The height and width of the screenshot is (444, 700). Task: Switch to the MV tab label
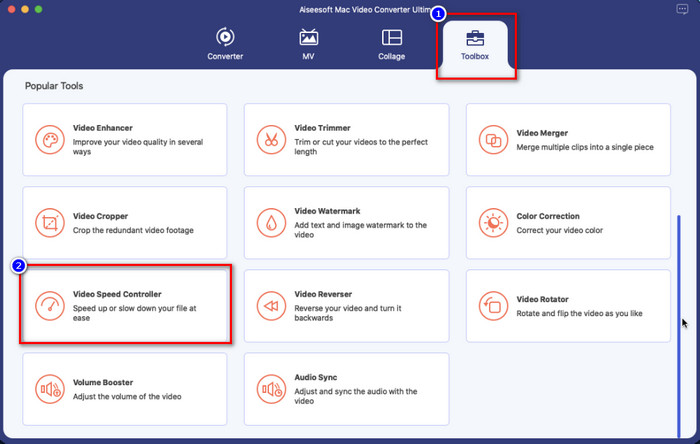[x=308, y=56]
